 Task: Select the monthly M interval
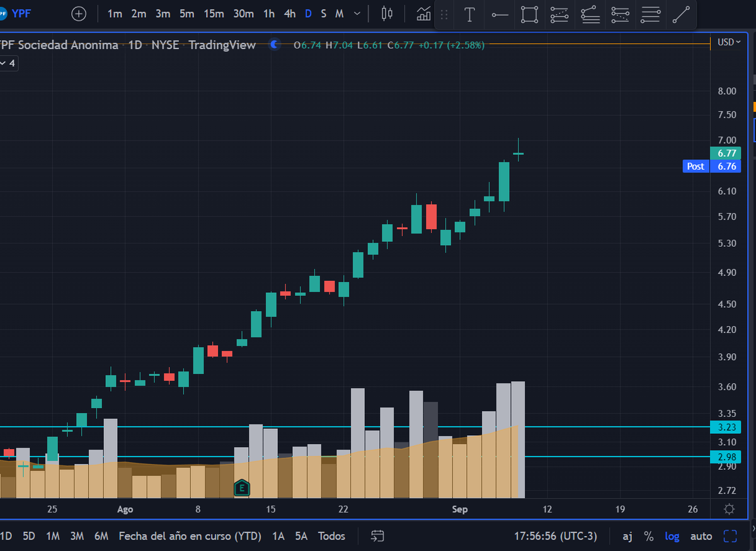pyautogui.click(x=340, y=13)
